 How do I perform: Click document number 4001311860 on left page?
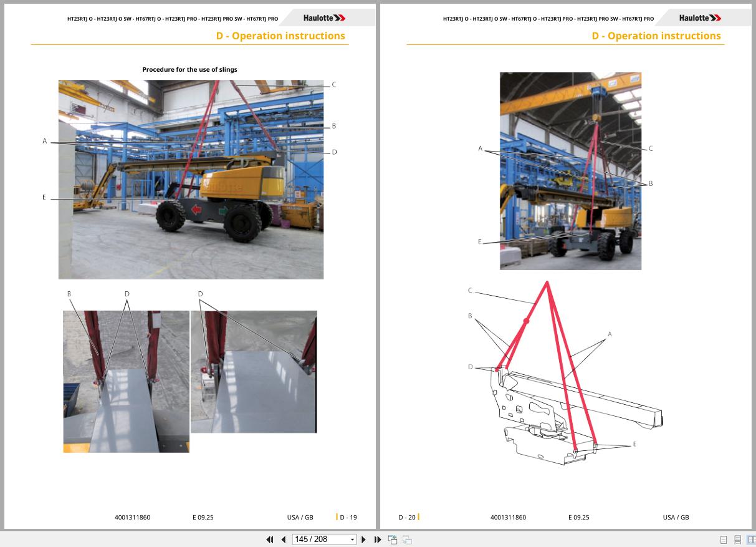click(133, 517)
